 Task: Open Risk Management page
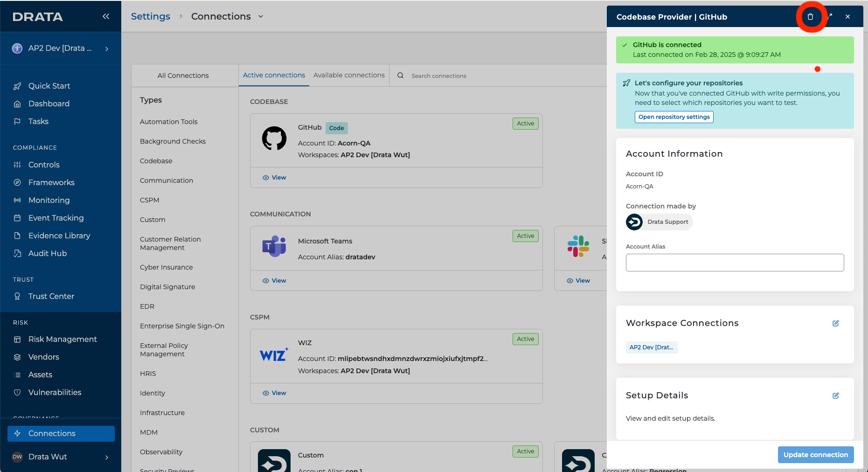pyautogui.click(x=62, y=339)
